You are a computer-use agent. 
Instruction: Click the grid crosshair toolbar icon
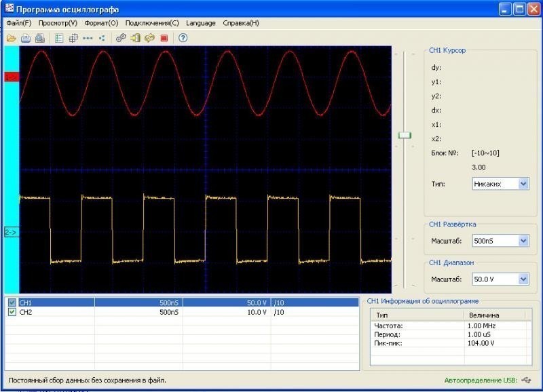tap(73, 38)
